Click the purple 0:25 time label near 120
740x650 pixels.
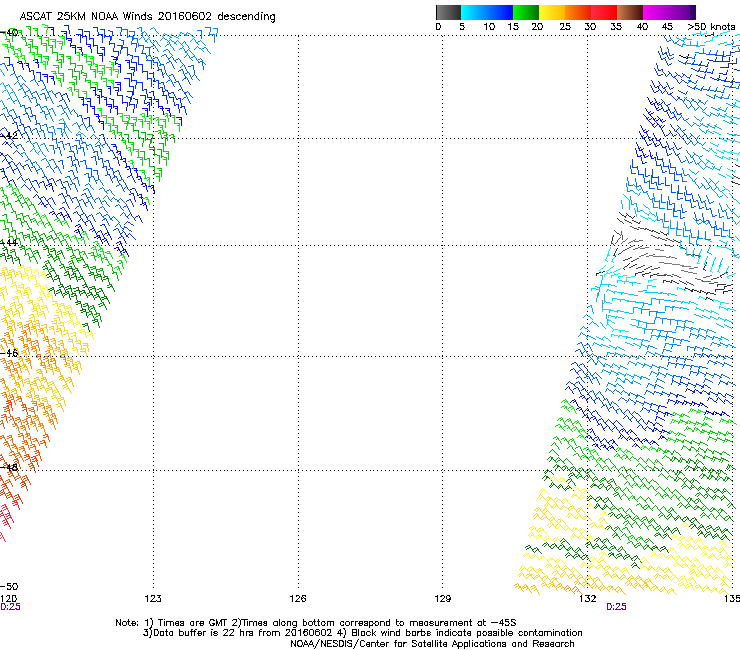coord(10,607)
